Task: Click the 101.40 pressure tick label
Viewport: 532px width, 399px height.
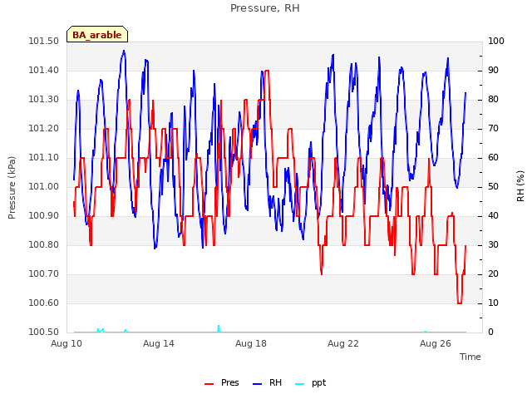Action: (43, 70)
